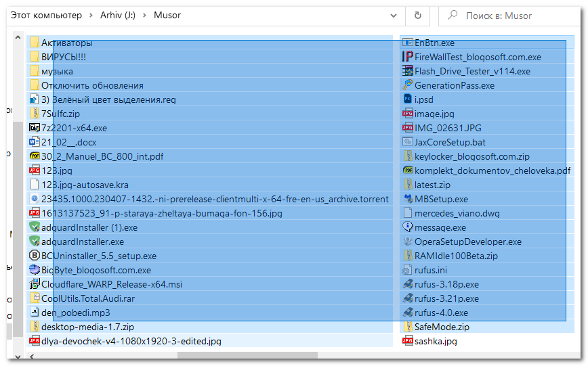Click the gear icon of rufus.ini
Screen dimensions: 588x366
[x=408, y=270]
